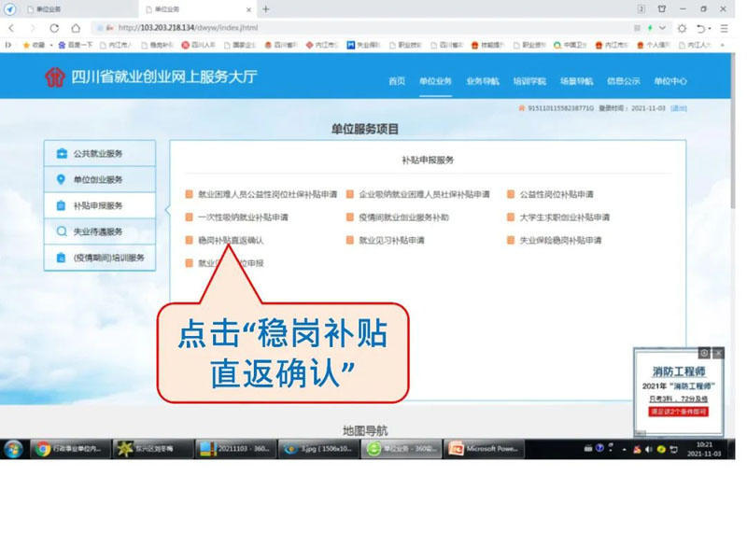Image resolution: width=747 pixels, height=560 pixels.
Task: Open the 大学生求职创业补贴申请 link
Action: point(564,217)
